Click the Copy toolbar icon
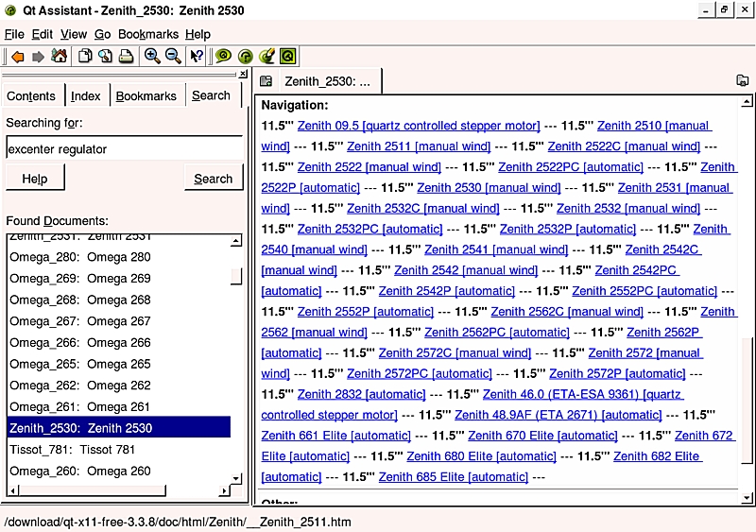The image size is (756, 532). 86,57
